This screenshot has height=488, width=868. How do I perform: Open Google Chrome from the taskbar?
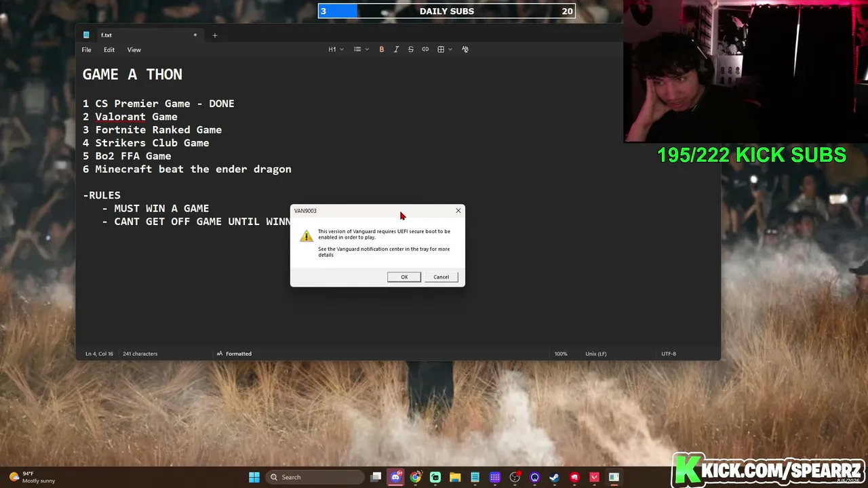coord(416,477)
